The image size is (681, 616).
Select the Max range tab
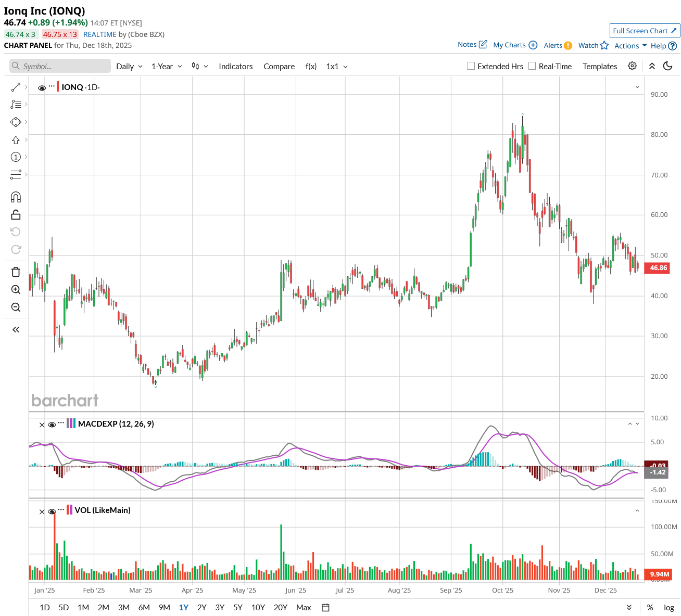(x=304, y=607)
